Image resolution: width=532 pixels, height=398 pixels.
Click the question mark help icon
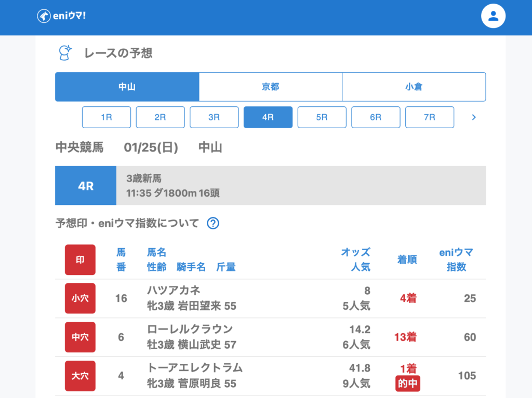click(213, 223)
